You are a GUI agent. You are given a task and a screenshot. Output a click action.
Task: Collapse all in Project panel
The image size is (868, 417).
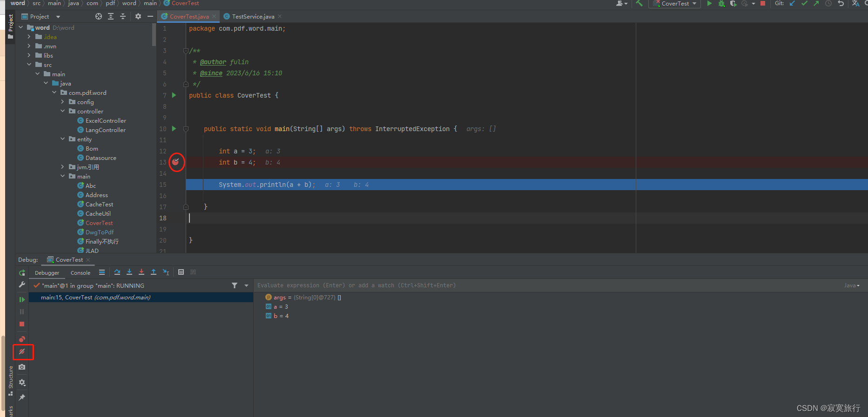[x=123, y=16]
